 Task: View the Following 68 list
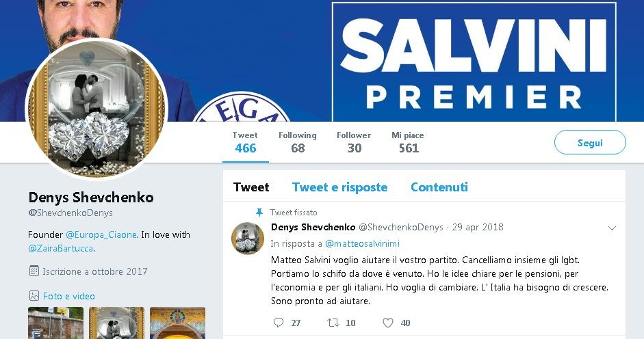297,142
